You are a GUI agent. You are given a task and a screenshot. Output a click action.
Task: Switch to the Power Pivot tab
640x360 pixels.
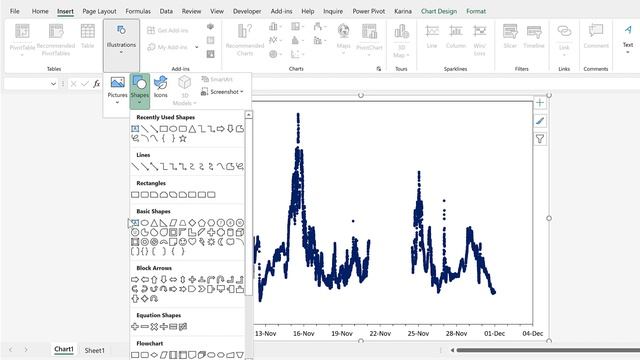point(369,11)
